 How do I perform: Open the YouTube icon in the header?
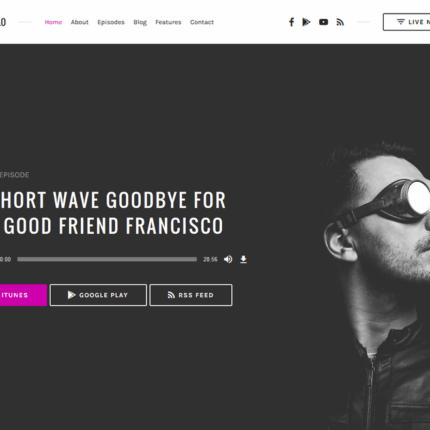coord(323,22)
